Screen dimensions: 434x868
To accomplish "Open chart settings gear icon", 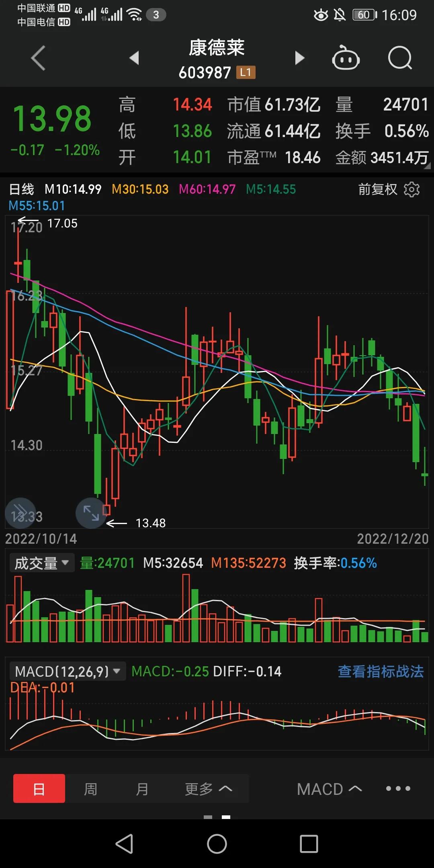I will pyautogui.click(x=411, y=189).
